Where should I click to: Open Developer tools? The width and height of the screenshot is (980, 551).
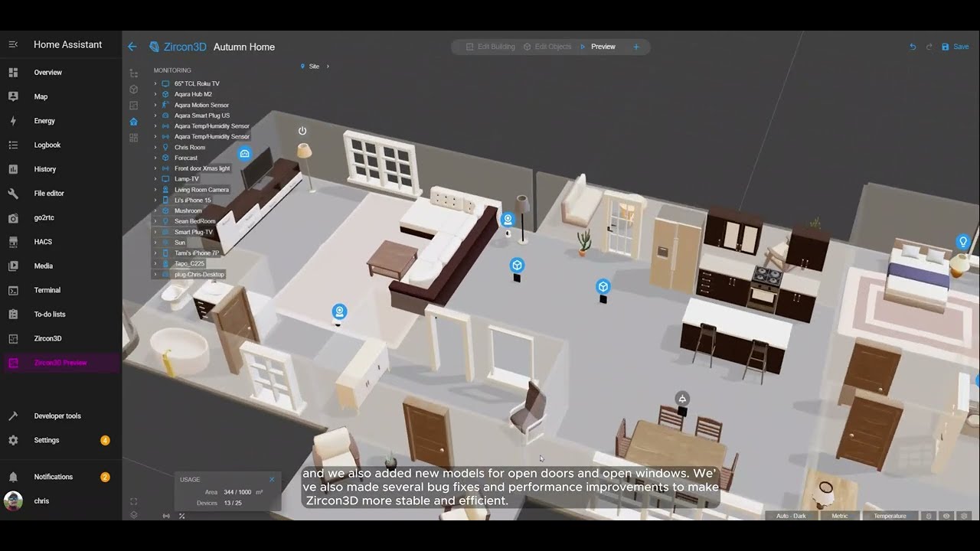60,416
